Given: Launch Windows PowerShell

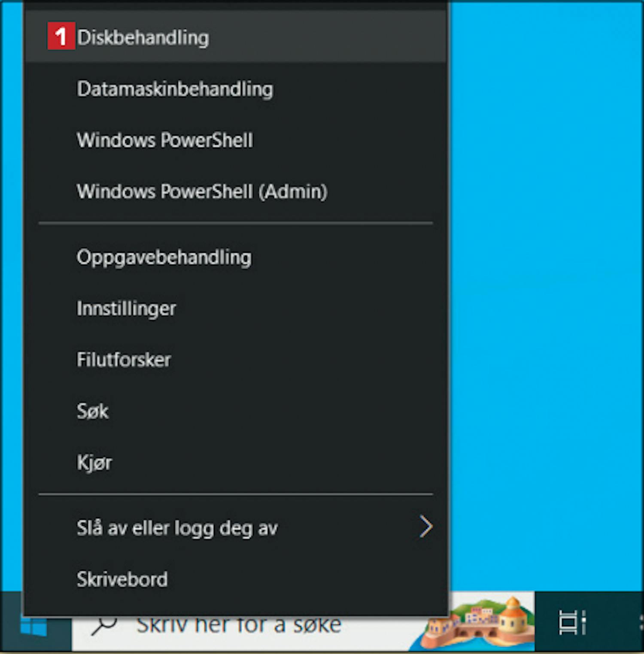Looking at the screenshot, I should [x=236, y=140].
